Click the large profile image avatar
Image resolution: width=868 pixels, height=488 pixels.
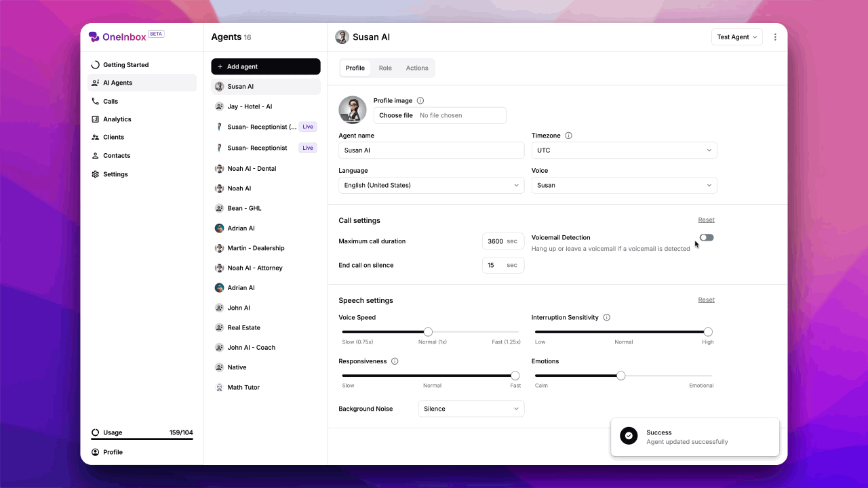[353, 110]
